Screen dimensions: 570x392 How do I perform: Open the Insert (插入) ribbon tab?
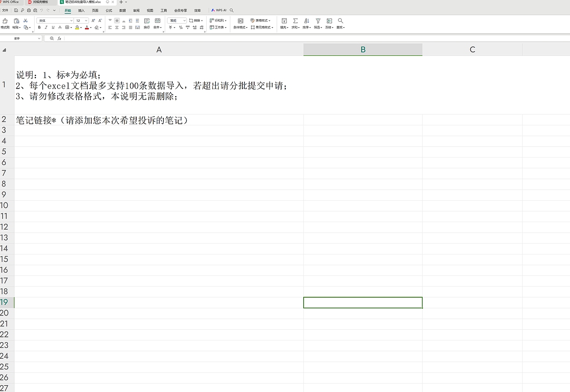pyautogui.click(x=81, y=10)
